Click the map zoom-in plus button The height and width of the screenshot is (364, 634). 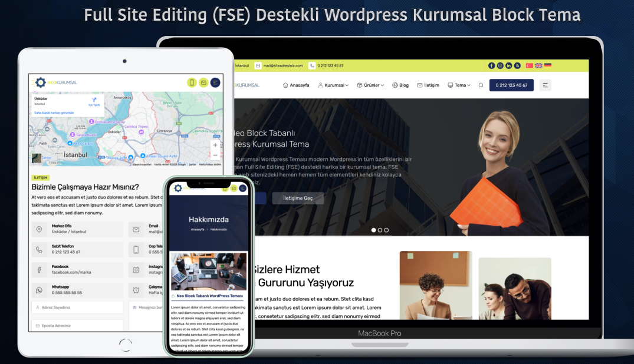(215, 145)
